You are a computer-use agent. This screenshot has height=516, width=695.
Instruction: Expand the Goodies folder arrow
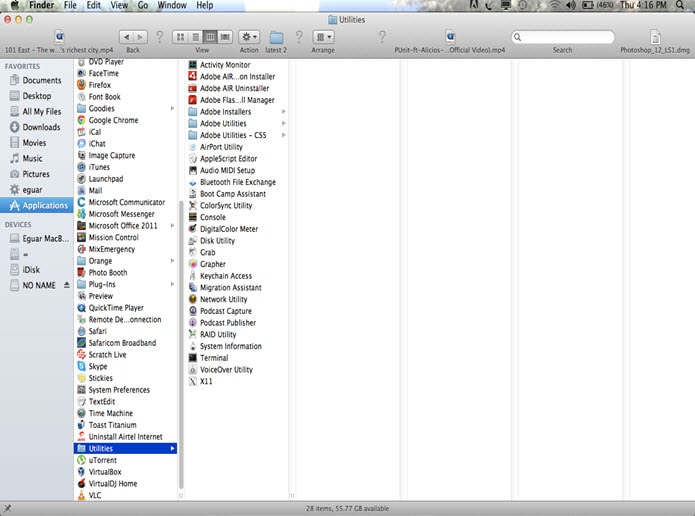tap(172, 109)
